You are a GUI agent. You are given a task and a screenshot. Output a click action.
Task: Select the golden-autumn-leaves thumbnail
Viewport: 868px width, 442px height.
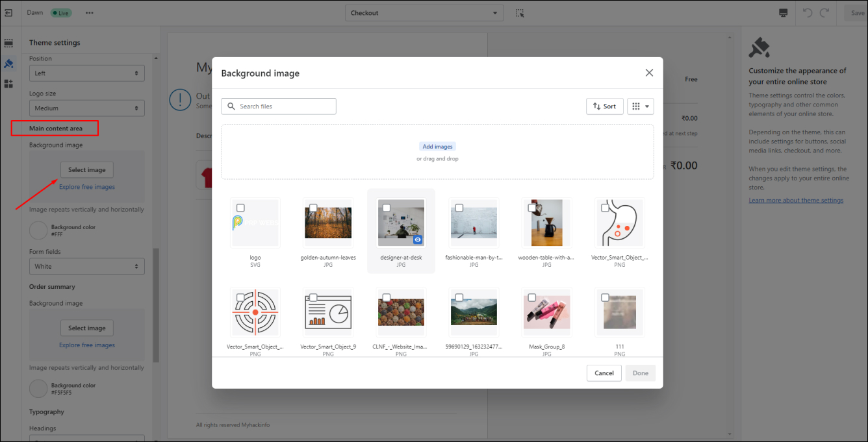point(328,223)
